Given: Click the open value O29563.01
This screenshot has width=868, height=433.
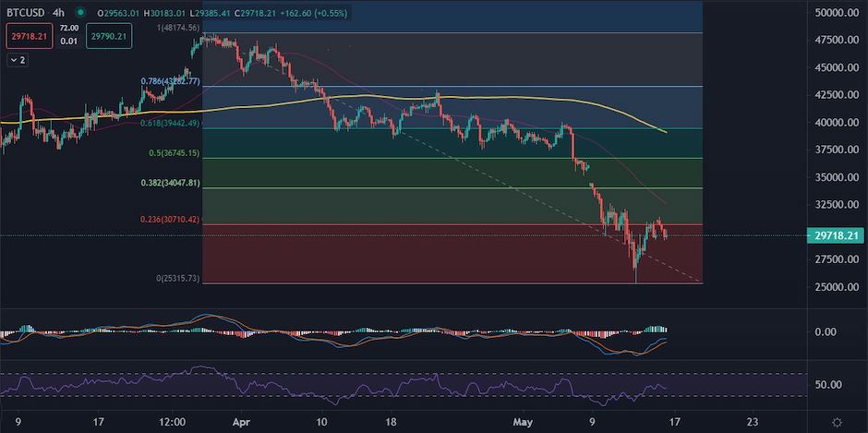Looking at the screenshot, I should (118, 12).
